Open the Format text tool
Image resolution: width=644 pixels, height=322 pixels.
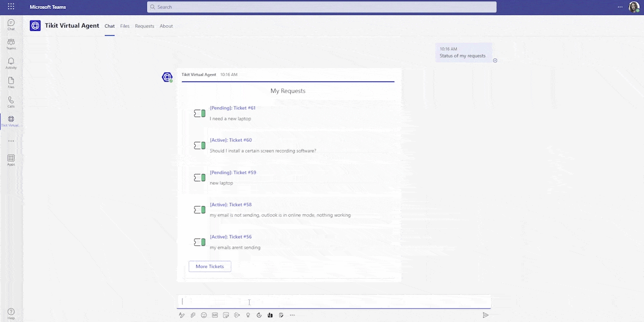tap(182, 315)
